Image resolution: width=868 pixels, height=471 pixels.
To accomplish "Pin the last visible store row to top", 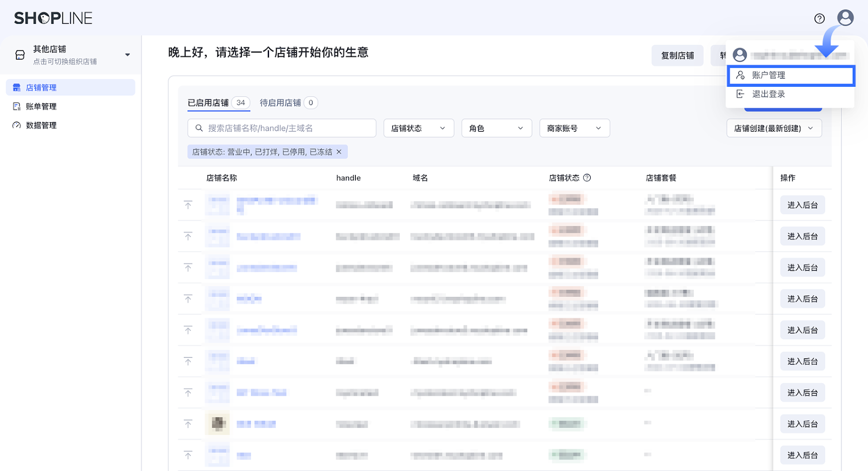I will pos(188,455).
